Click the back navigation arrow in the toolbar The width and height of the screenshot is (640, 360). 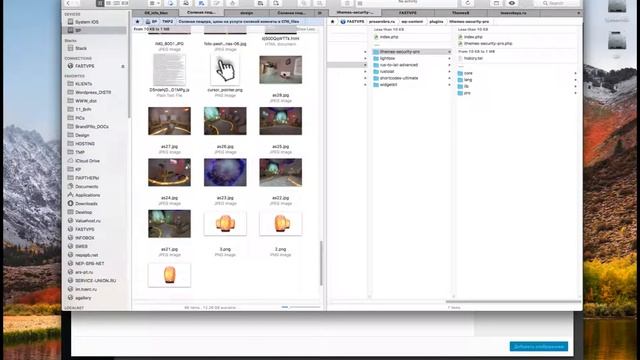(x=68, y=3)
